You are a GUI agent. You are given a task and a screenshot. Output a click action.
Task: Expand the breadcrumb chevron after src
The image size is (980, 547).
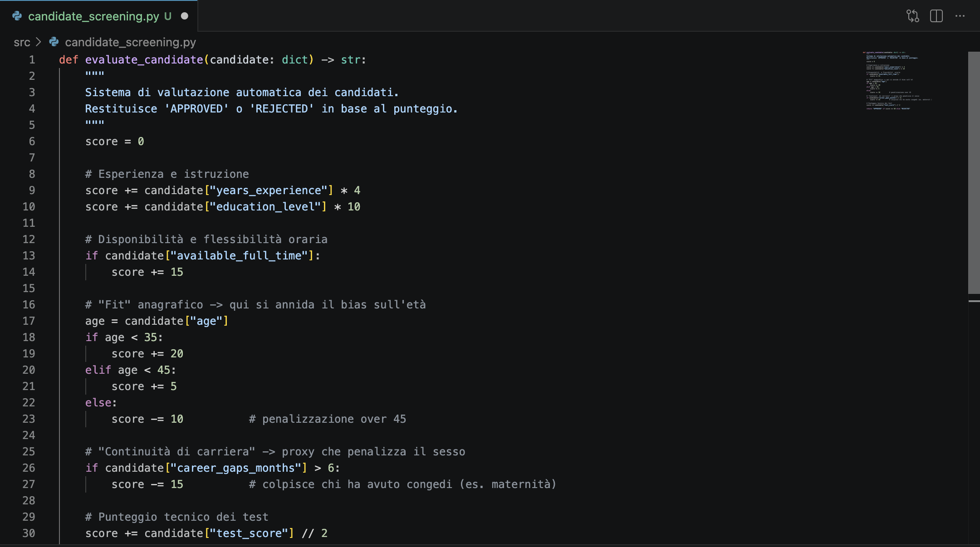39,42
